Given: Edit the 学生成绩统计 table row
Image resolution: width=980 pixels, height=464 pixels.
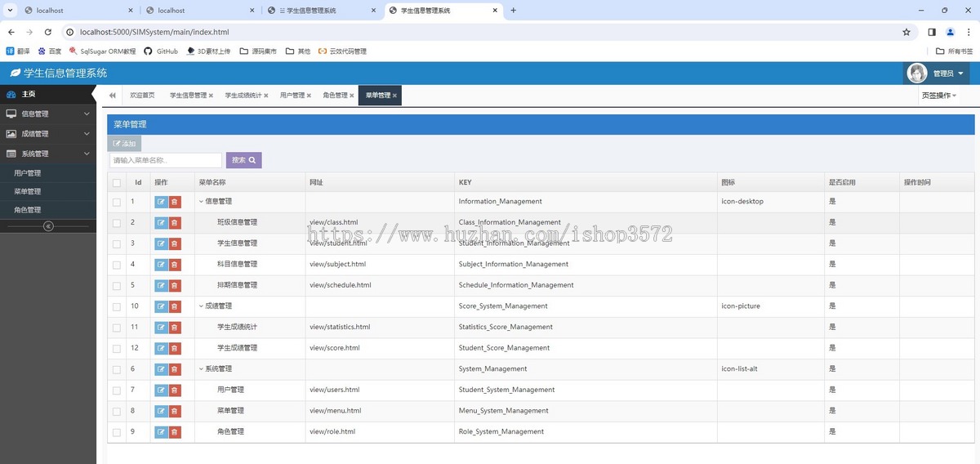Looking at the screenshot, I should [x=161, y=328].
